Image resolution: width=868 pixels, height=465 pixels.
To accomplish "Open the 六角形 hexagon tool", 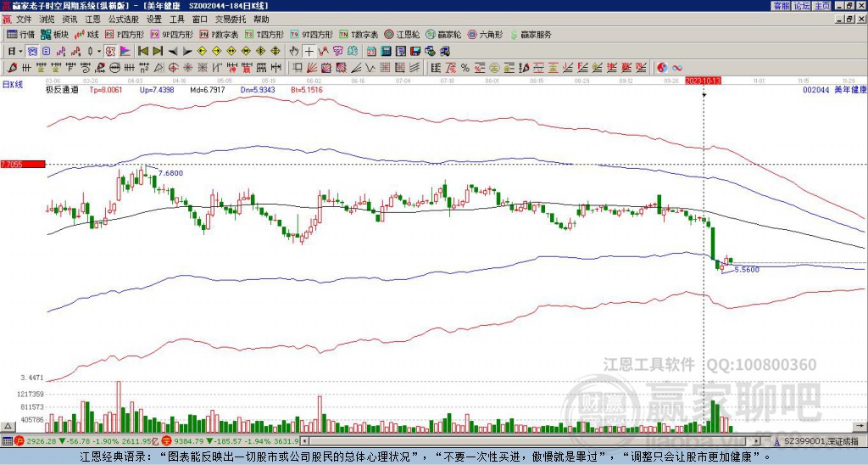I will tap(485, 34).
